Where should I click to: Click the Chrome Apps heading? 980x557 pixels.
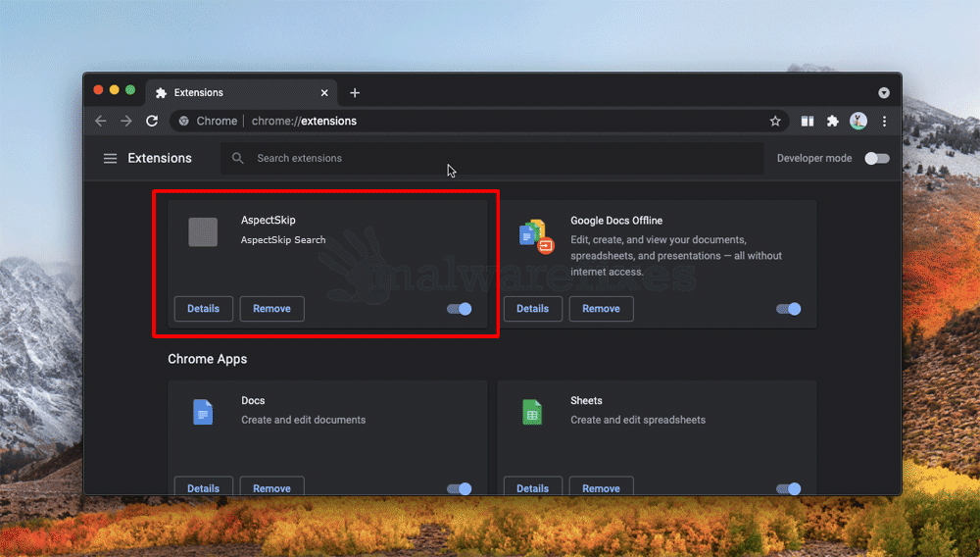click(x=208, y=360)
